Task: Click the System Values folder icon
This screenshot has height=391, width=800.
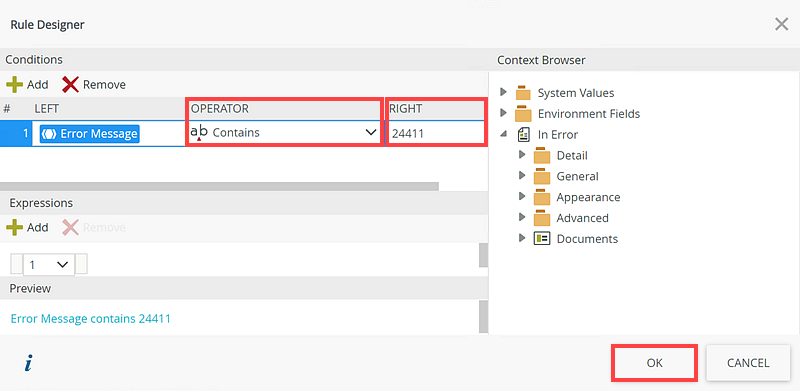Action: [523, 93]
